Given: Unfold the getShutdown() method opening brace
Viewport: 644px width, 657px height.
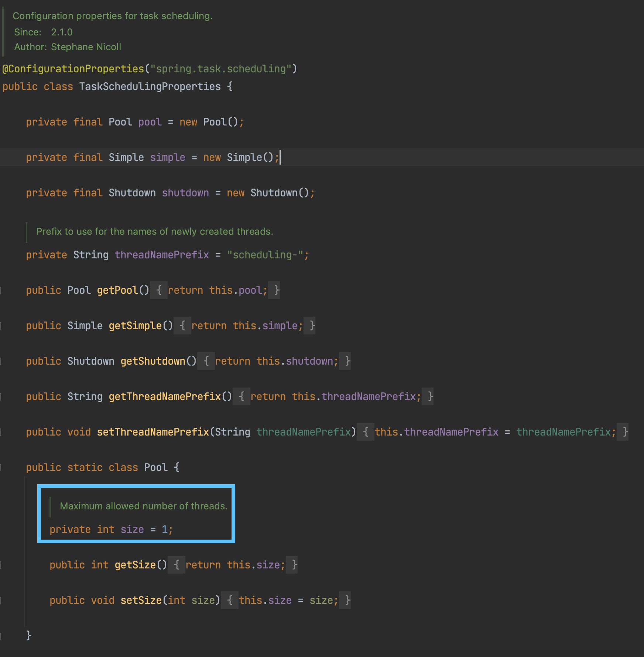Looking at the screenshot, I should (206, 361).
